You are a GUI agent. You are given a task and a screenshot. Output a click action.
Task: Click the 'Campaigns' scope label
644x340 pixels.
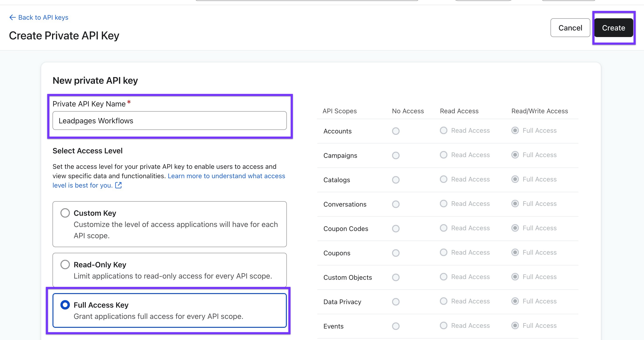click(x=340, y=156)
